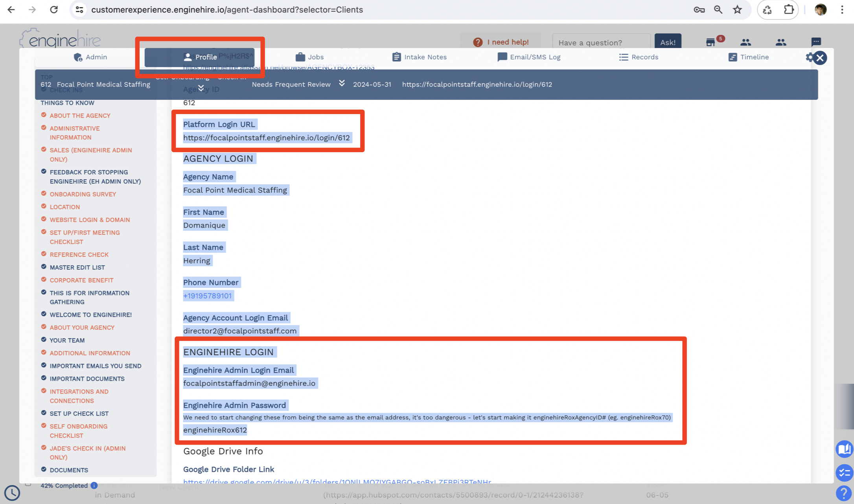Switch to the Jobs tab
The width and height of the screenshot is (854, 504).
click(309, 57)
